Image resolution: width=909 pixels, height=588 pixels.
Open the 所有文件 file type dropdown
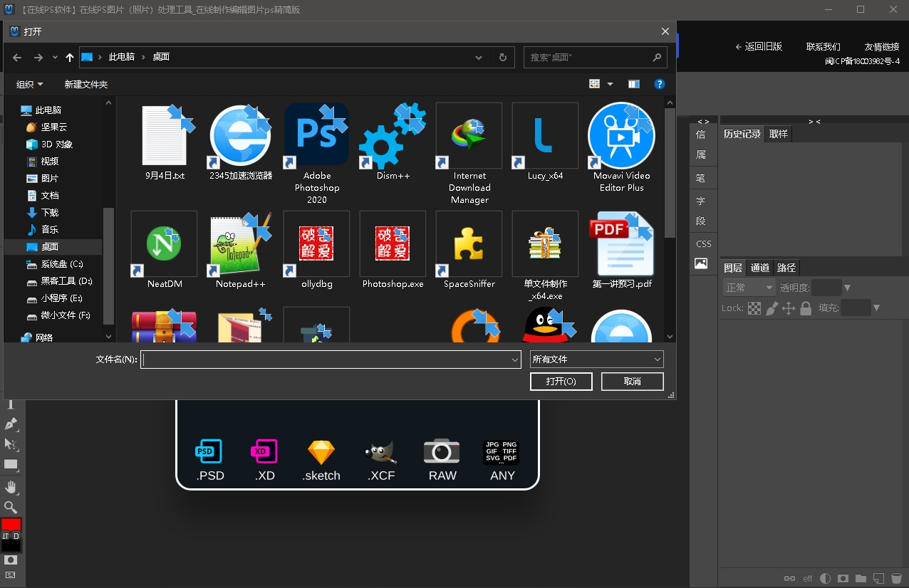[596, 359]
